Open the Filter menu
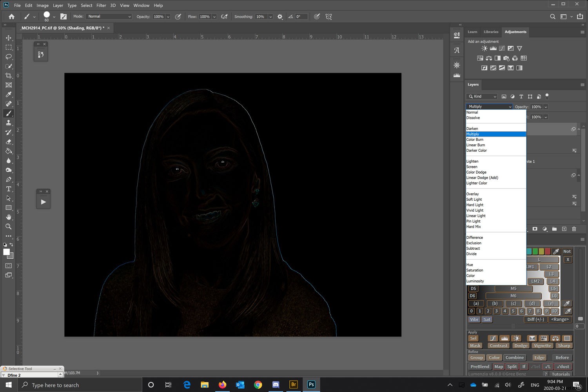Viewport: 588px width, 392px height. point(101,5)
